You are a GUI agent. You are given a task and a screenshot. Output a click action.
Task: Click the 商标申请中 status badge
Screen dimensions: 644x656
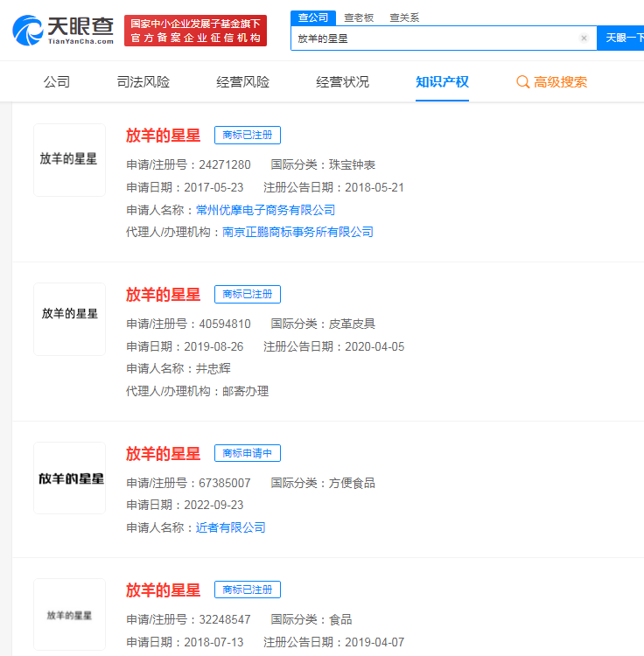tap(248, 453)
